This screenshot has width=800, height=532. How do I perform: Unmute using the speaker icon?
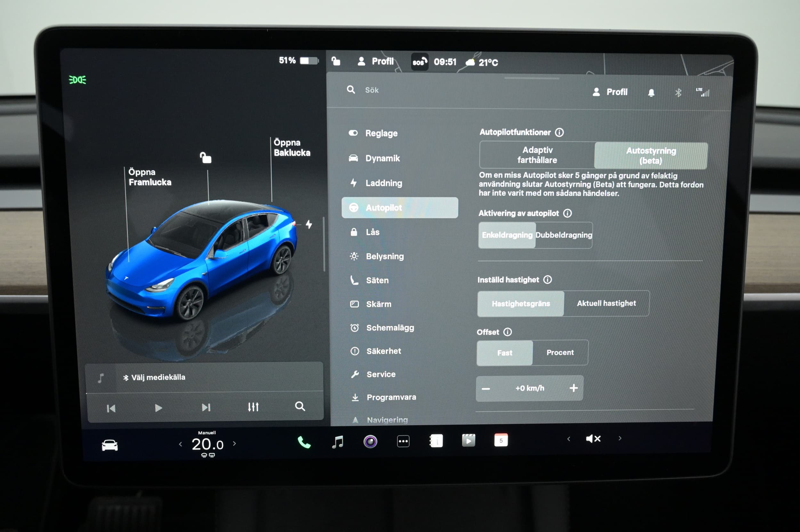click(x=593, y=439)
